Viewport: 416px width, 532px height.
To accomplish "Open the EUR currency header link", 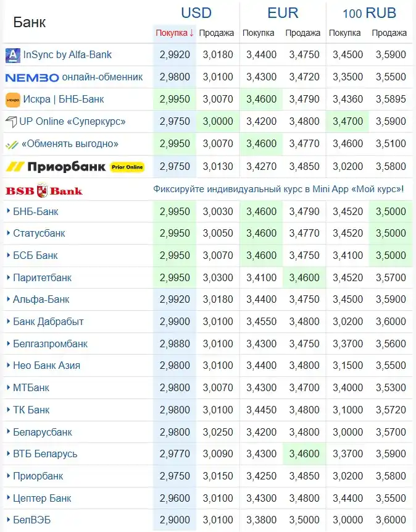I will pyautogui.click(x=283, y=13).
